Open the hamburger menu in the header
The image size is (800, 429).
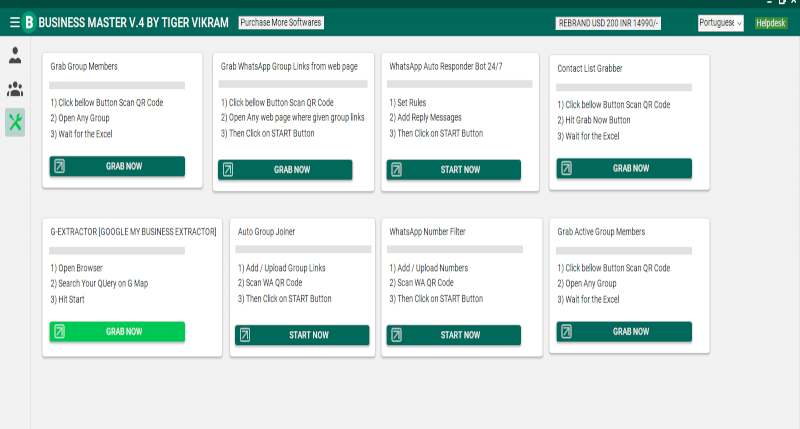(14, 21)
